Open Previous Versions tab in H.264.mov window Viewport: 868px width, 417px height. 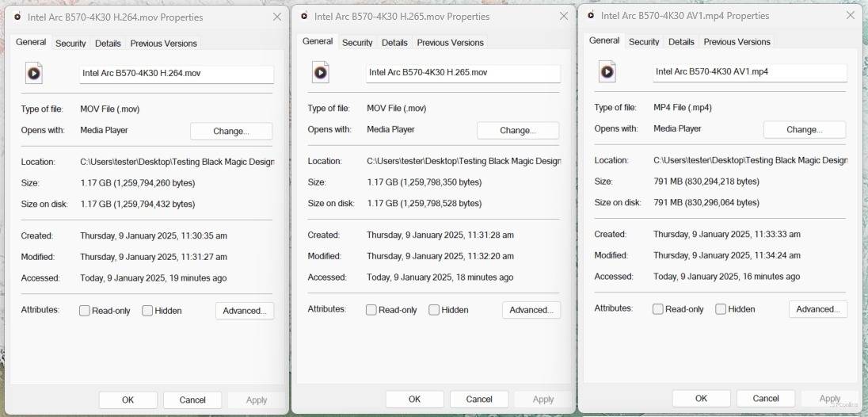tap(164, 43)
